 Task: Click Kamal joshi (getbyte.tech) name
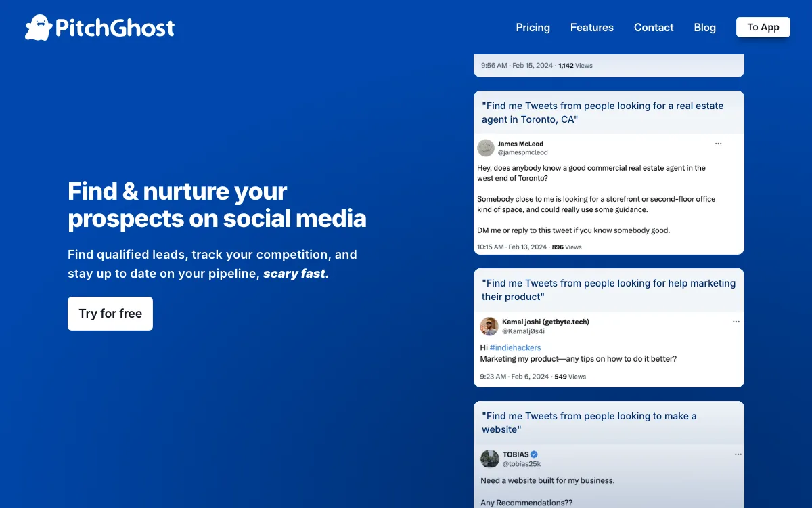pos(545,322)
